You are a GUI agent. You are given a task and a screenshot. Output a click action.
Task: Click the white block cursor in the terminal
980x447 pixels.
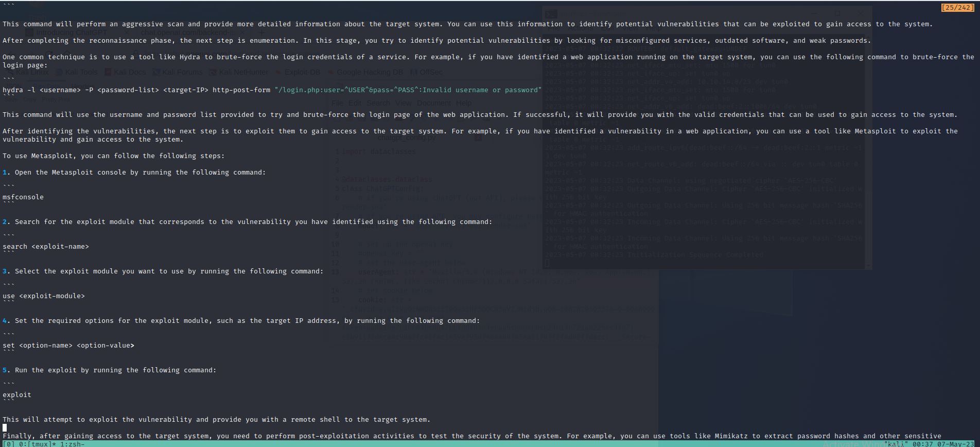click(x=5, y=427)
